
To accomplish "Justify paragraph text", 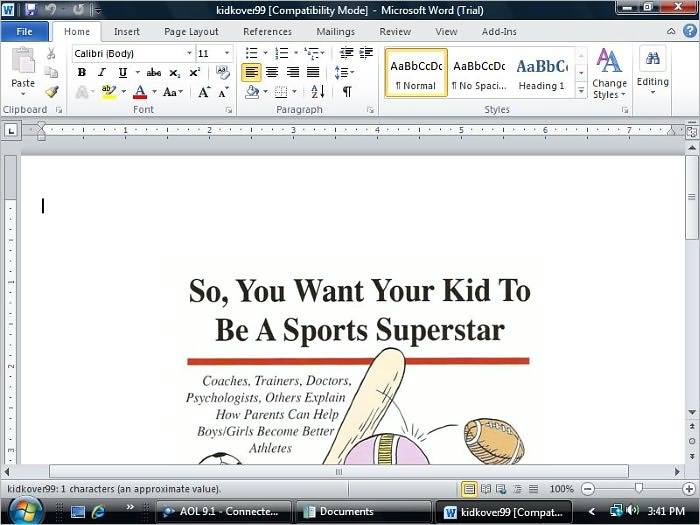I will point(313,72).
